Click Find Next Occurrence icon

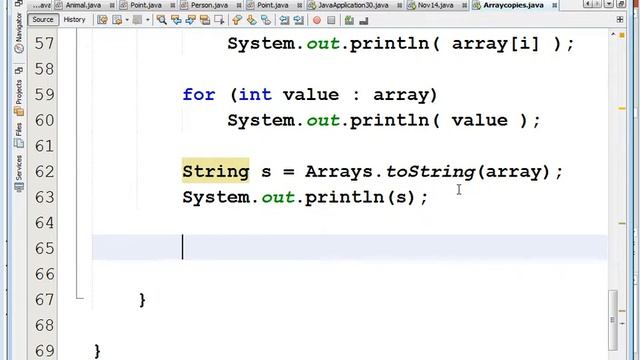[x=191, y=20]
